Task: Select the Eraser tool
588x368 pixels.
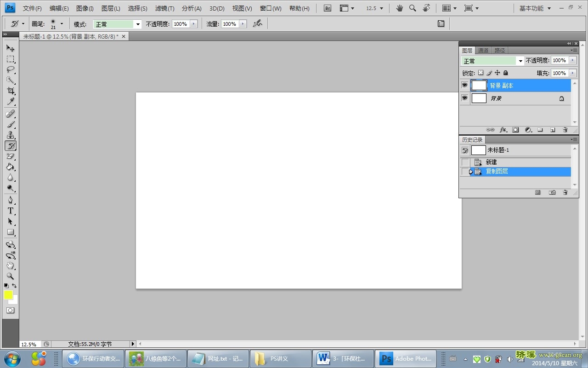Action: coord(10,156)
